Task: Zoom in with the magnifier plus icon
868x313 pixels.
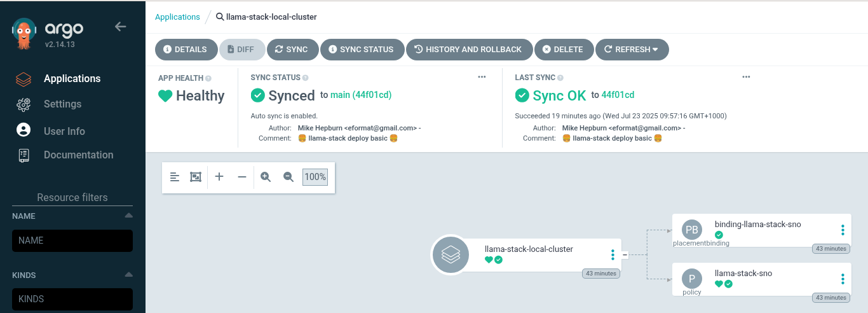Action: click(266, 177)
